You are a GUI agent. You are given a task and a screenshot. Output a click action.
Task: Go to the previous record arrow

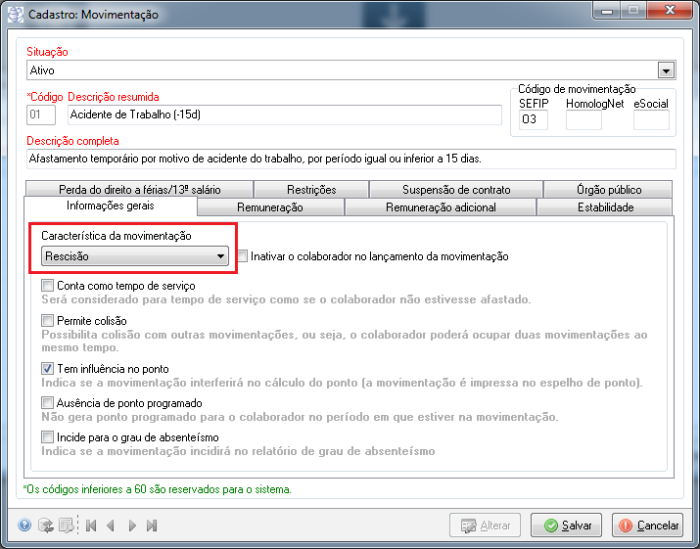pos(110,525)
